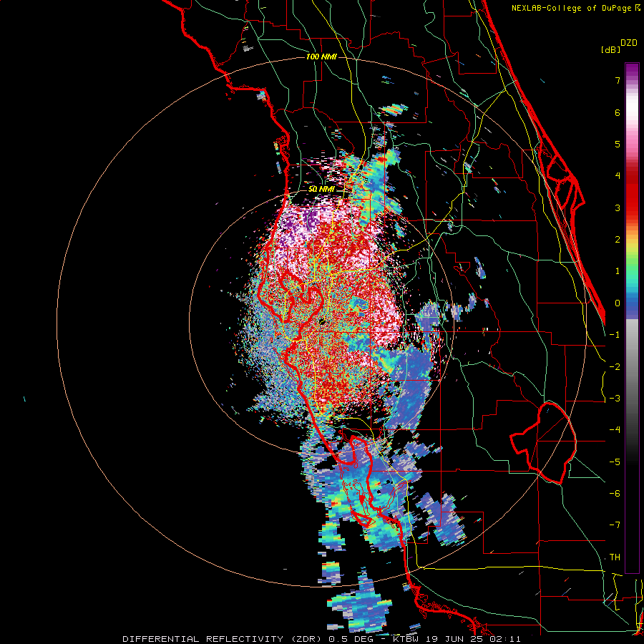Click the ZDR color scale bar
Image resolution: width=644 pixels, height=644 pixels.
[632, 318]
